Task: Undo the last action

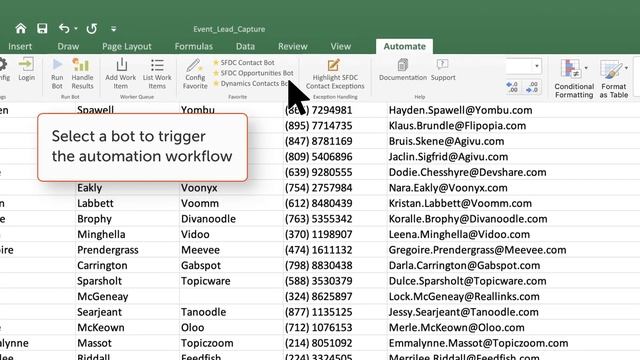Action: 64,28
